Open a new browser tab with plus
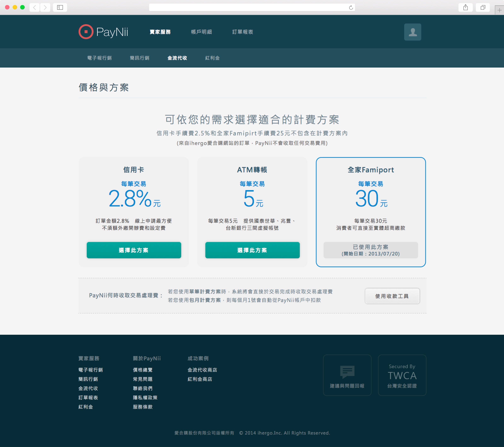Screen dimensions: 504x447 pyautogui.click(x=499, y=10)
